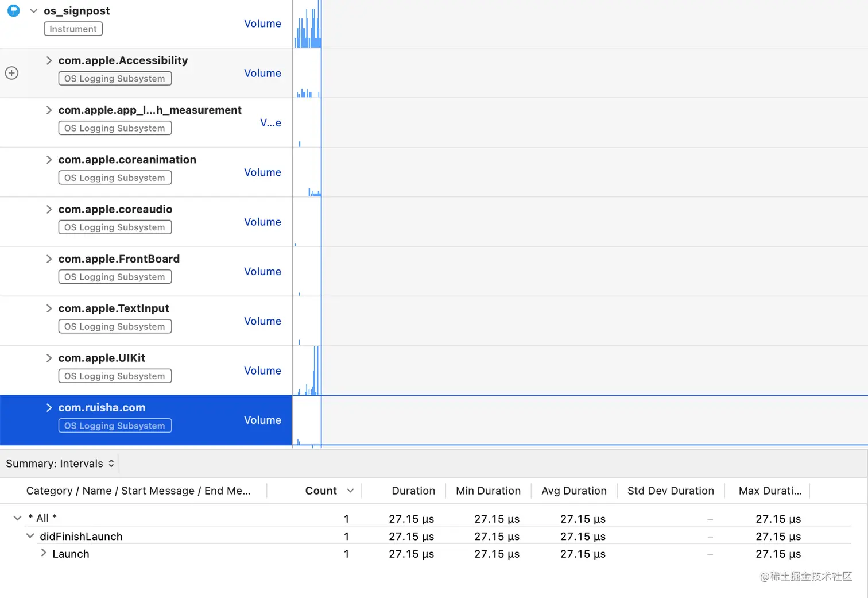
Task: Open the Volume selector for os_signpost
Action: click(x=262, y=24)
